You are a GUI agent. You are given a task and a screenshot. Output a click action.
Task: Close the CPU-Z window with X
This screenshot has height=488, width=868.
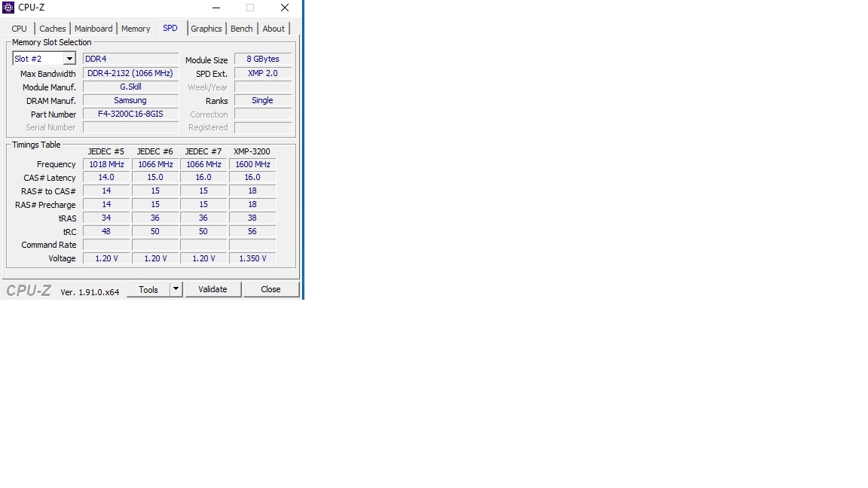coord(285,8)
